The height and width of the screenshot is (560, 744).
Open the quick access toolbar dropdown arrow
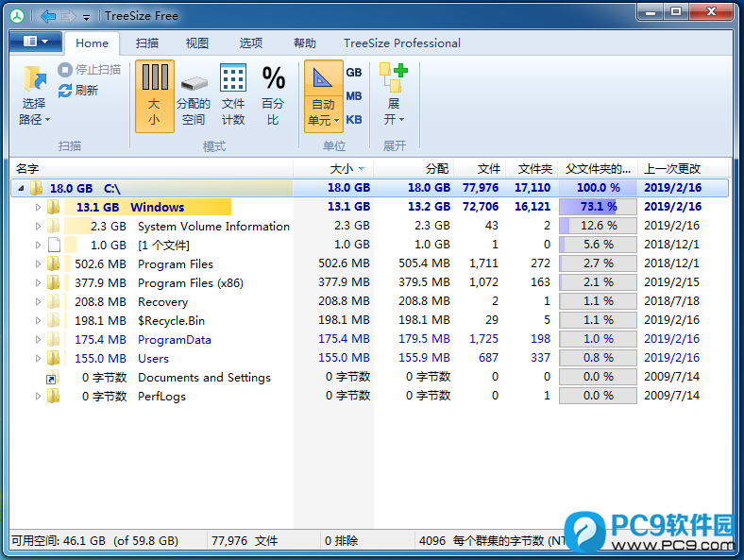(x=86, y=18)
